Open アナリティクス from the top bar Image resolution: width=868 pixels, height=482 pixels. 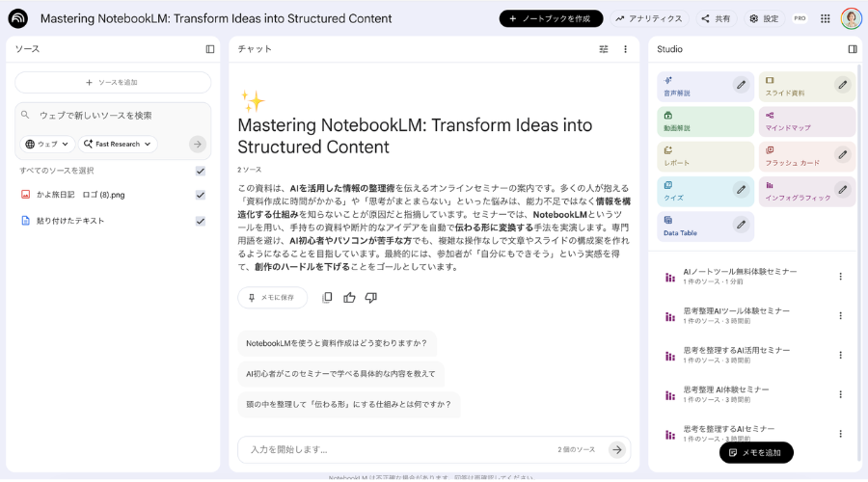click(x=648, y=18)
